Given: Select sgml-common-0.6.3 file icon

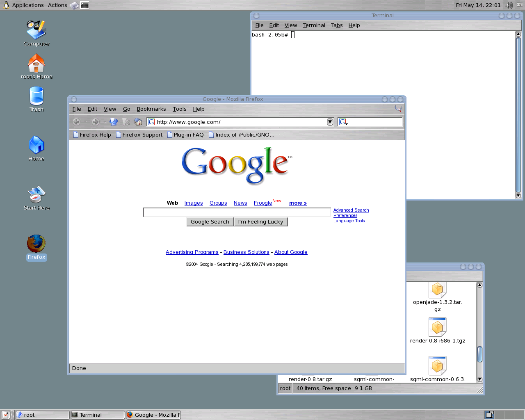Looking at the screenshot, I should point(438,369).
